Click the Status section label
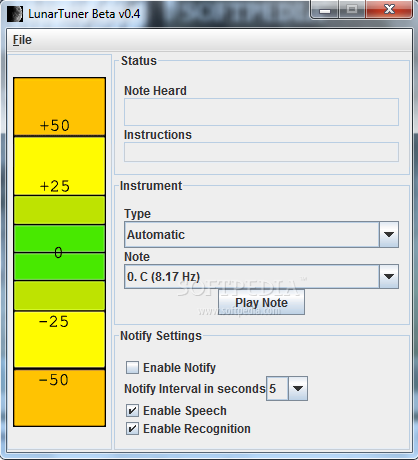The image size is (418, 460). pyautogui.click(x=139, y=61)
